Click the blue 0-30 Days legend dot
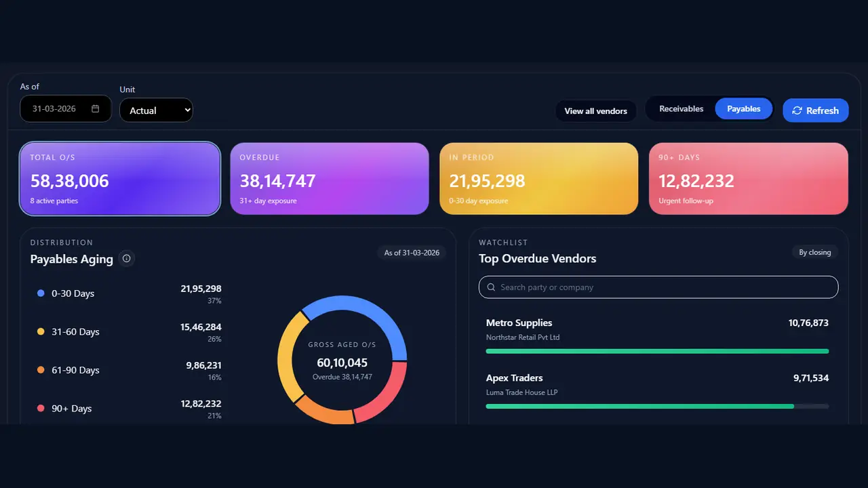The image size is (868, 488). pos(41,293)
